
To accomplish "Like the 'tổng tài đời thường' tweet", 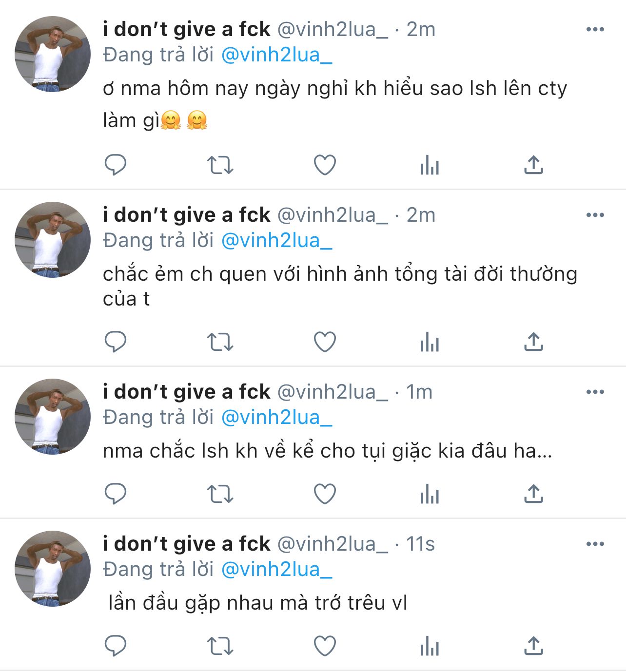I will click(x=325, y=342).
